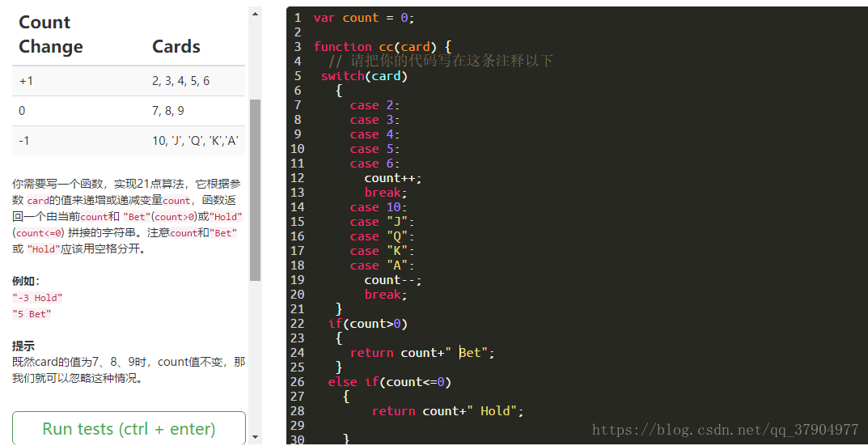Viewport: 868px width, 446px height.
Task: Click the 'Cards' table header
Action: (176, 46)
